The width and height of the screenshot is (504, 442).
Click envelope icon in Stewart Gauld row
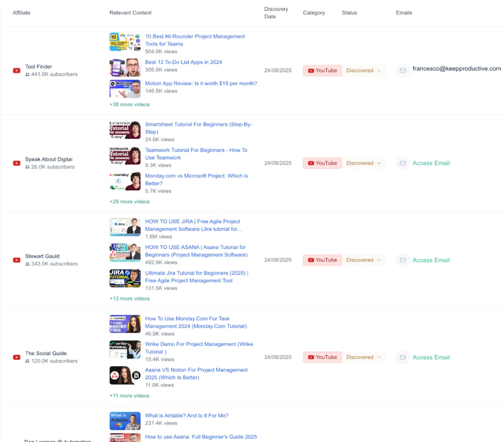tap(402, 260)
